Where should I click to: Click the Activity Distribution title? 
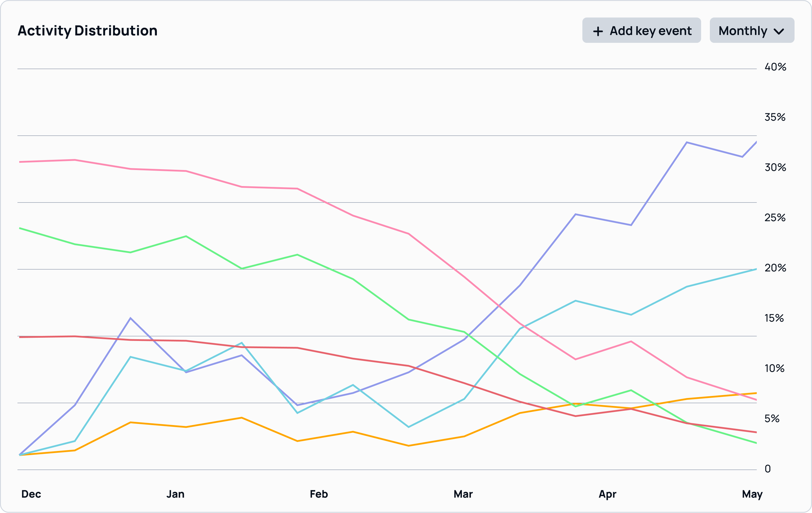[87, 31]
